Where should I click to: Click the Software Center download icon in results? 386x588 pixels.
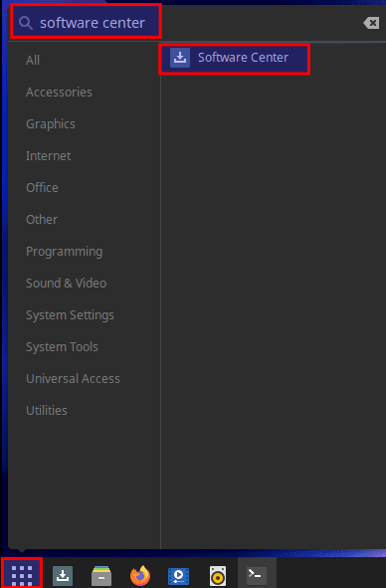point(180,58)
